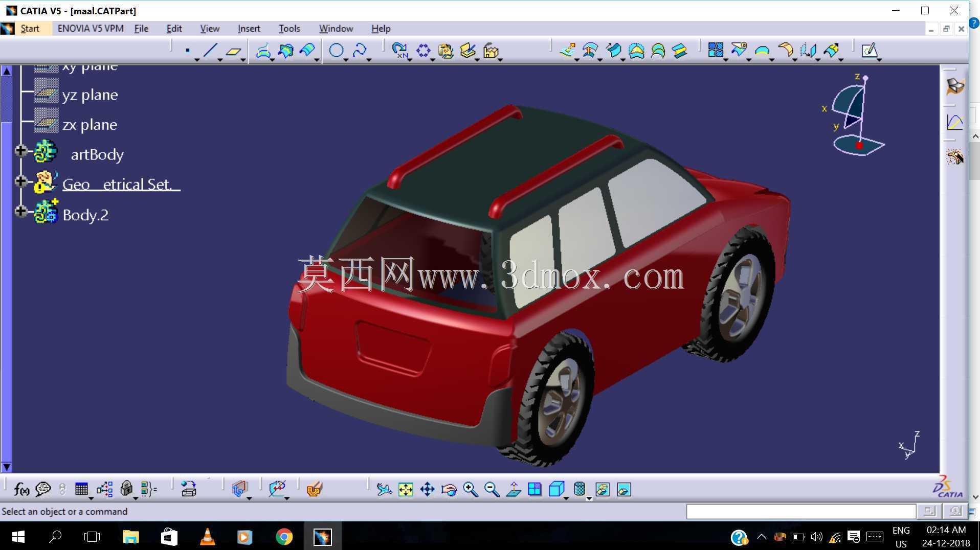Click the tree scrollbar down arrow

coord(7,467)
